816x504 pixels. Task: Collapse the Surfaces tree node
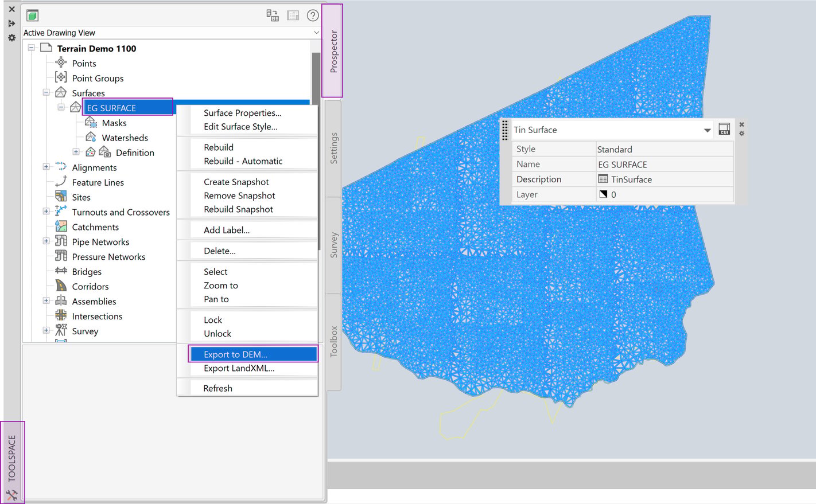[x=46, y=92]
